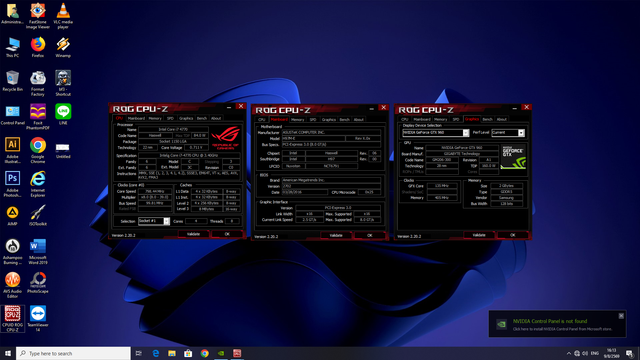
Task: Click OK in the middle CPU-Z window
Action: [x=370, y=235]
